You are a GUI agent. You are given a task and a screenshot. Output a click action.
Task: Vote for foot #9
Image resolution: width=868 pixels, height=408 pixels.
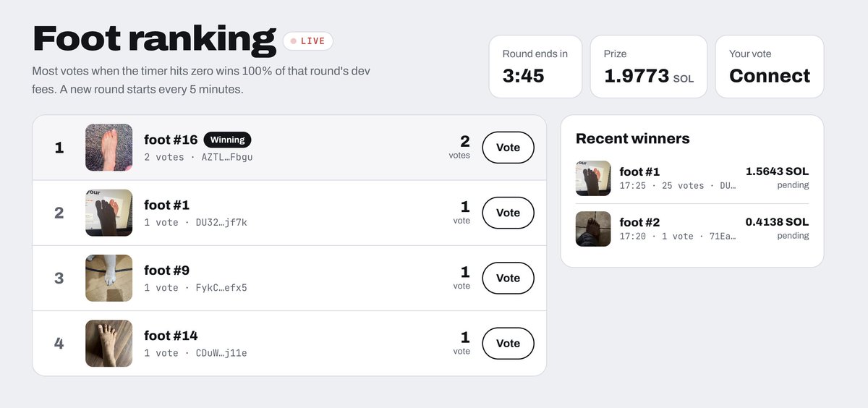508,278
